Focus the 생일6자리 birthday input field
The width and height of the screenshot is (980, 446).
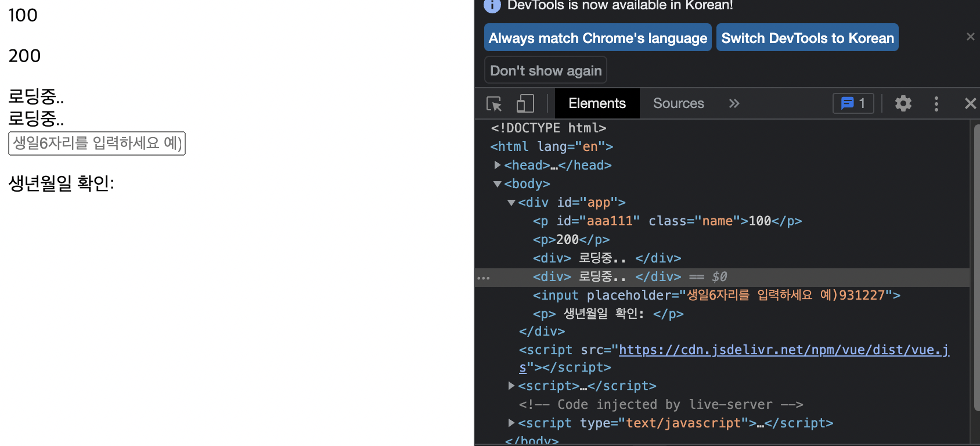tap(97, 143)
